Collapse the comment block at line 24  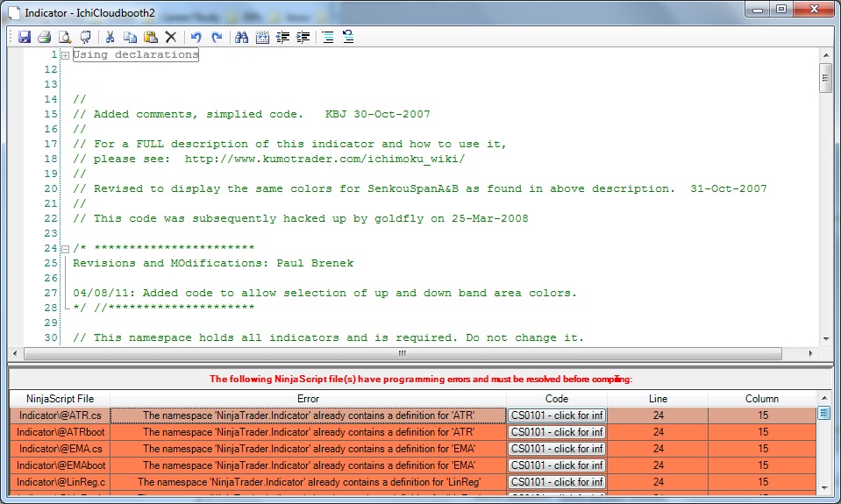point(65,249)
